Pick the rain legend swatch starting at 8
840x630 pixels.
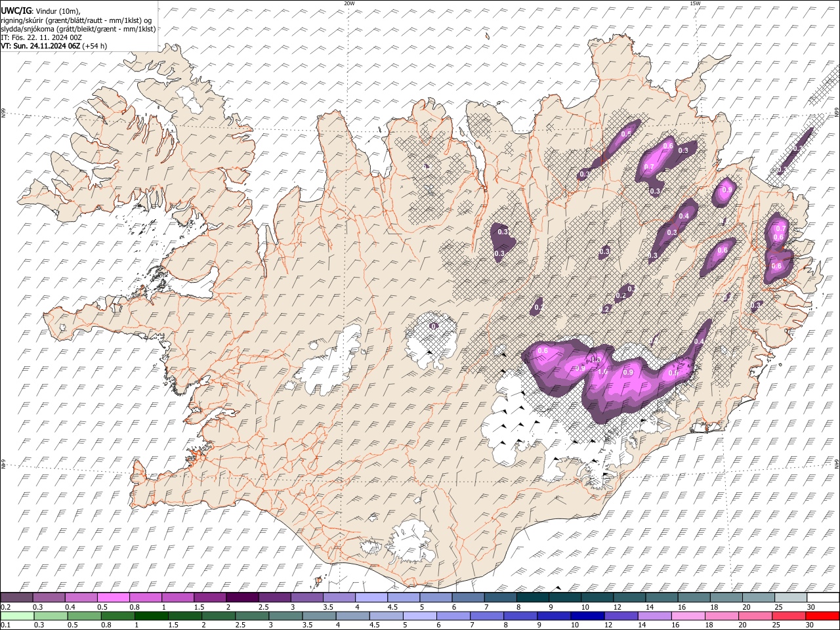tap(520, 616)
